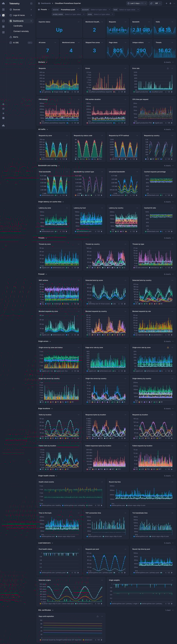The image size is (177, 644).
Task: Open the dashboard more options ellipsis in header
Action: (x=174, y=3)
